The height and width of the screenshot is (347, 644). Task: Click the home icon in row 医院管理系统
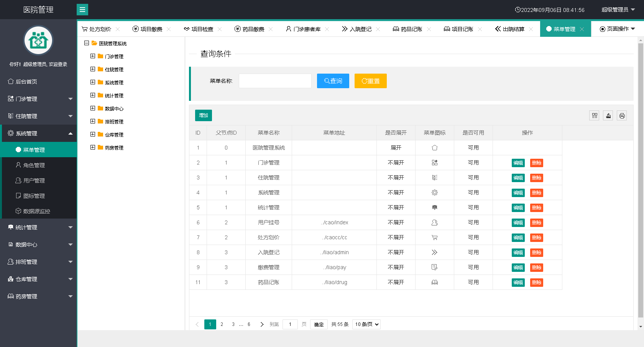(x=434, y=148)
